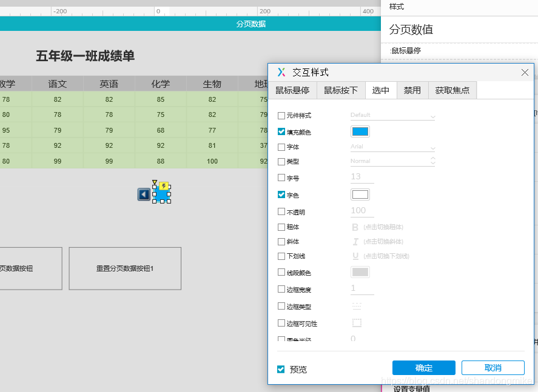Viewport: 538px width, 392px height.
Task: Click the 分页数据 teal header bar
Action: pyautogui.click(x=190, y=24)
